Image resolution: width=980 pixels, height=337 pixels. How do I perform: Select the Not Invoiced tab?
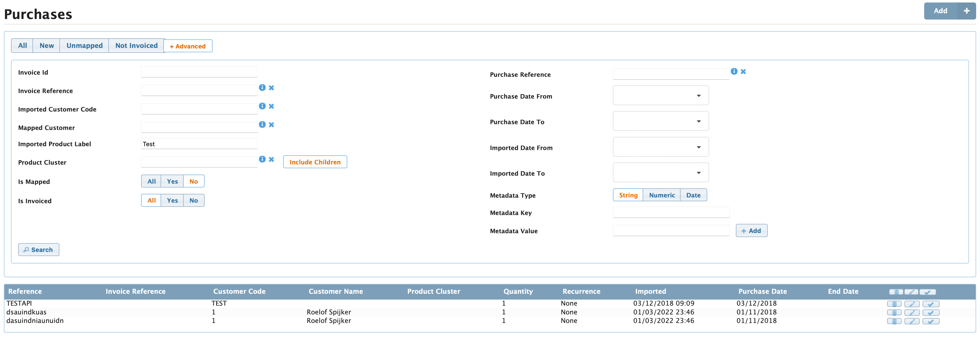pyautogui.click(x=136, y=45)
